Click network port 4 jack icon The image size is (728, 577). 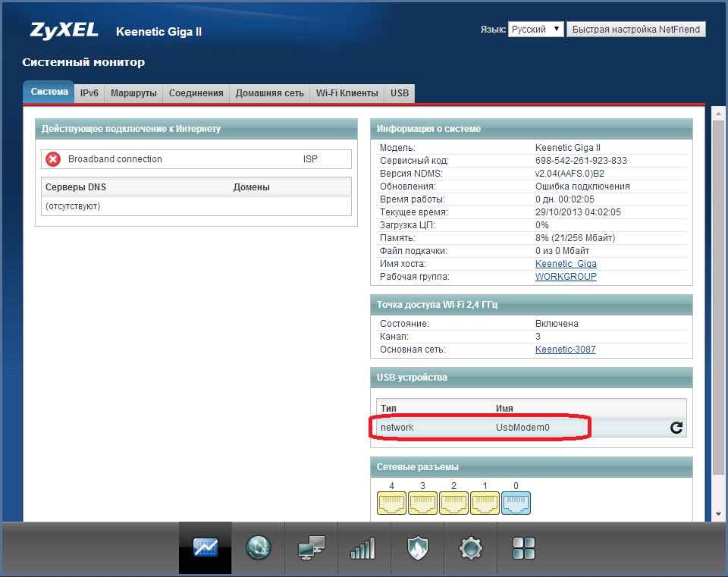pos(391,503)
